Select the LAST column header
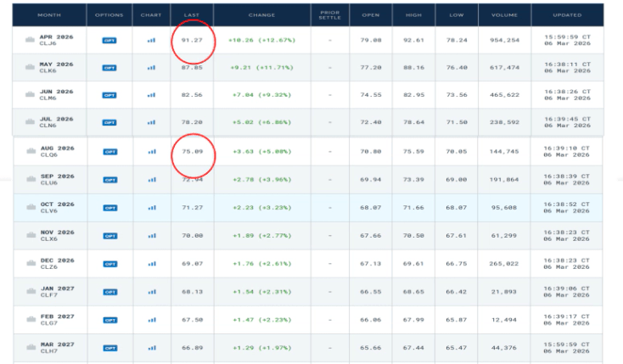The width and height of the screenshot is (623, 364). (192, 14)
